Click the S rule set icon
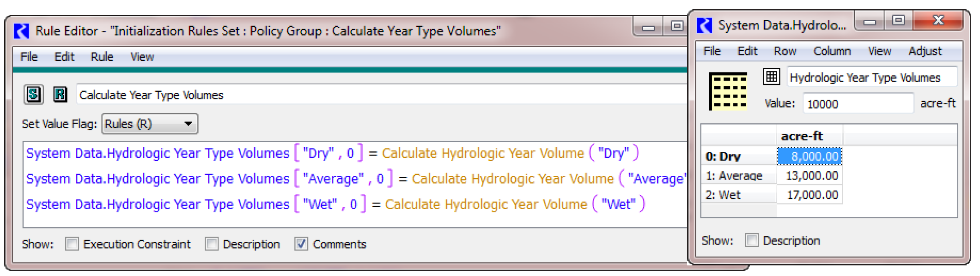The image size is (980, 276). (x=33, y=95)
